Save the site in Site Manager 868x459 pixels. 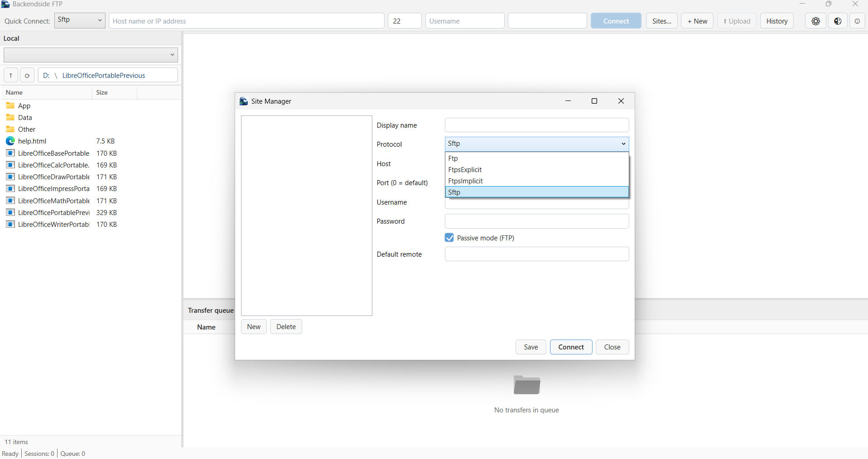(531, 347)
